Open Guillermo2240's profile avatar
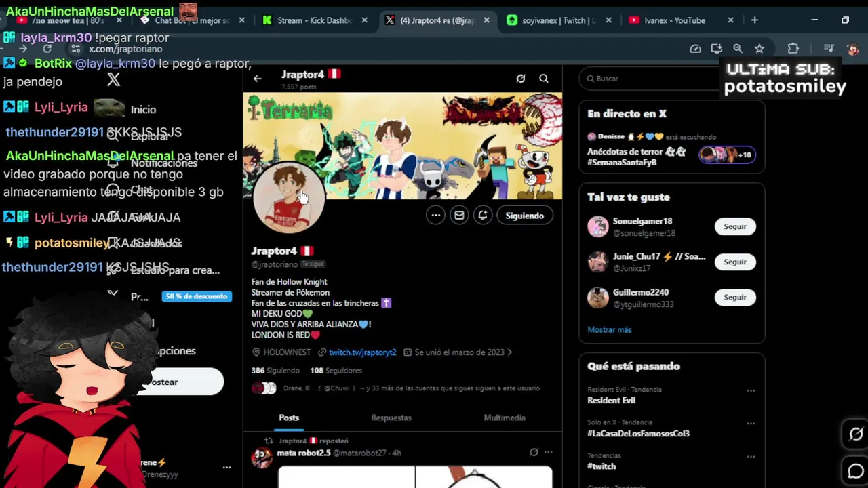Viewport: 868px width, 488px height. pos(598,298)
